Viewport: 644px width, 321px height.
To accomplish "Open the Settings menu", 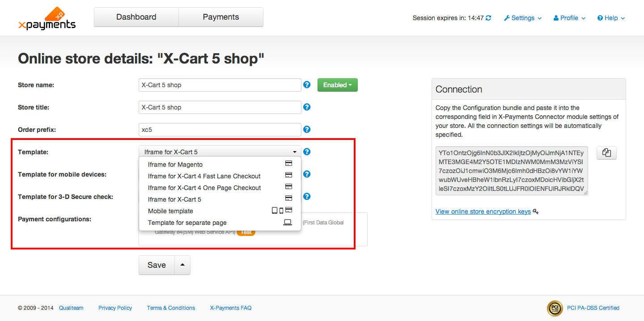I will 522,18.
